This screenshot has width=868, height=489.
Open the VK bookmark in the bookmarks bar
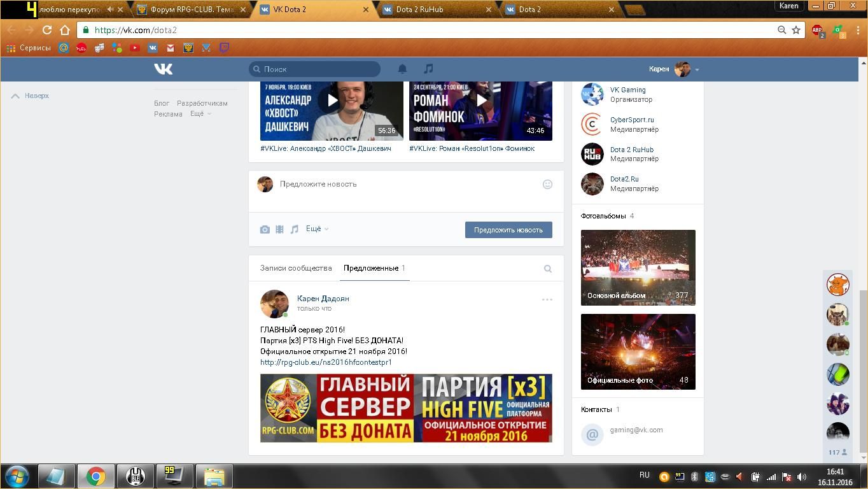[x=153, y=48]
